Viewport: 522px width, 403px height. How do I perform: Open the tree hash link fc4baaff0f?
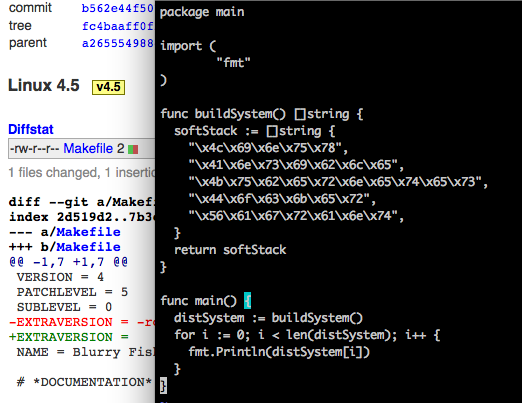[118, 26]
